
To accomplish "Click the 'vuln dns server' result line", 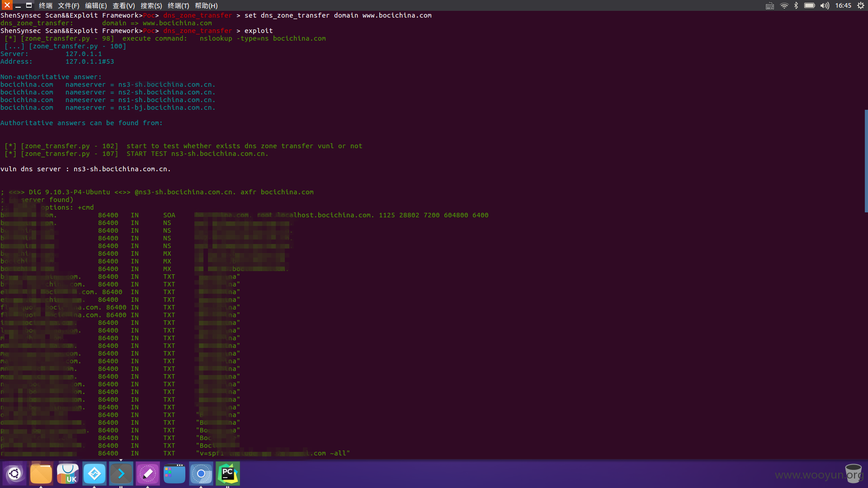I will pyautogui.click(x=85, y=169).
